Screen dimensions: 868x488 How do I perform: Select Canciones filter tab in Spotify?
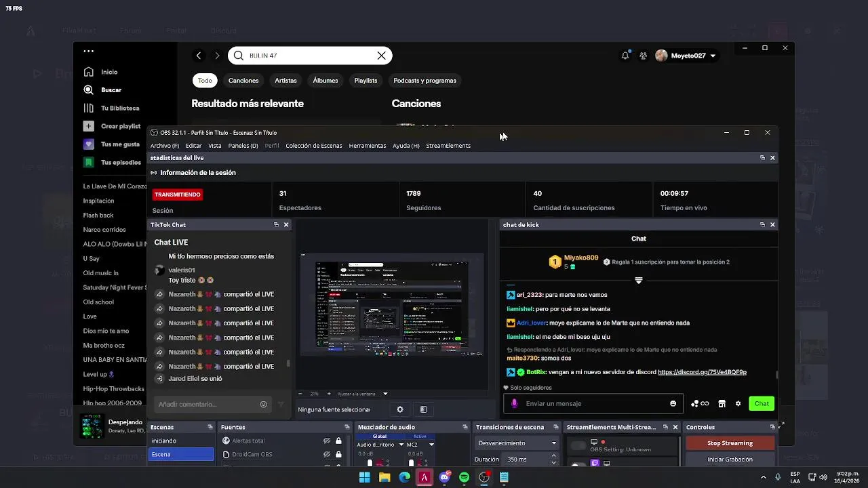pos(243,81)
